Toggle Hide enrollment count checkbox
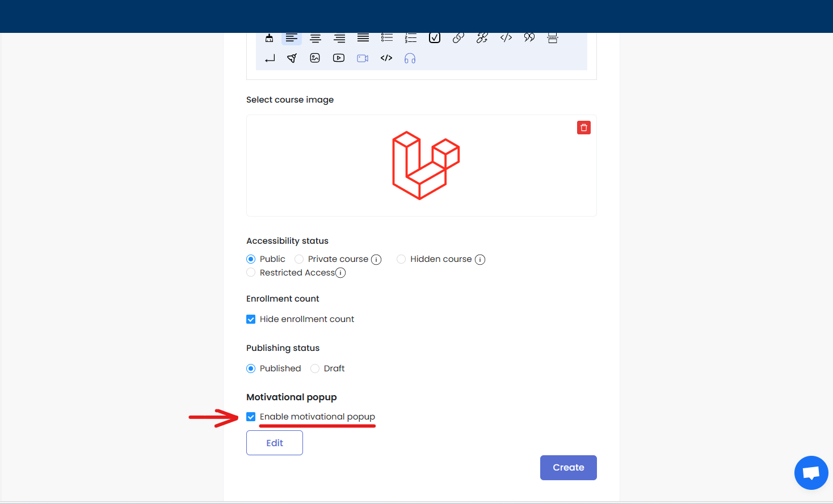The width and height of the screenshot is (833, 504). pyautogui.click(x=251, y=319)
